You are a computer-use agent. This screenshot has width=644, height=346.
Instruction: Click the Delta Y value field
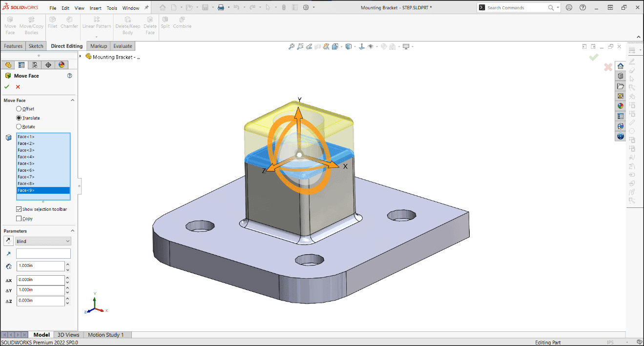coord(41,290)
